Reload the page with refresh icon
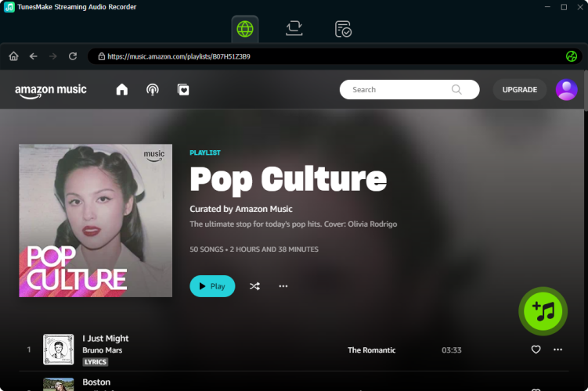Viewport: 588px width, 391px height. click(73, 56)
